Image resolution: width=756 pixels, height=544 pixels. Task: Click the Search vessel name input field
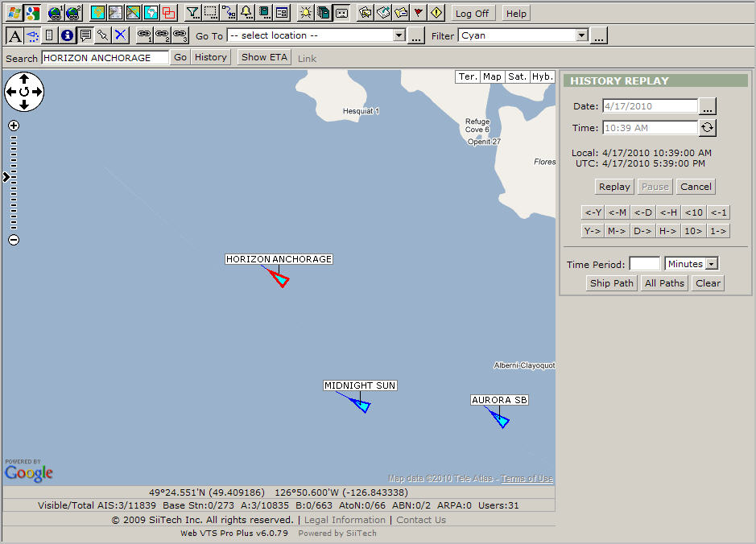pyautogui.click(x=105, y=58)
